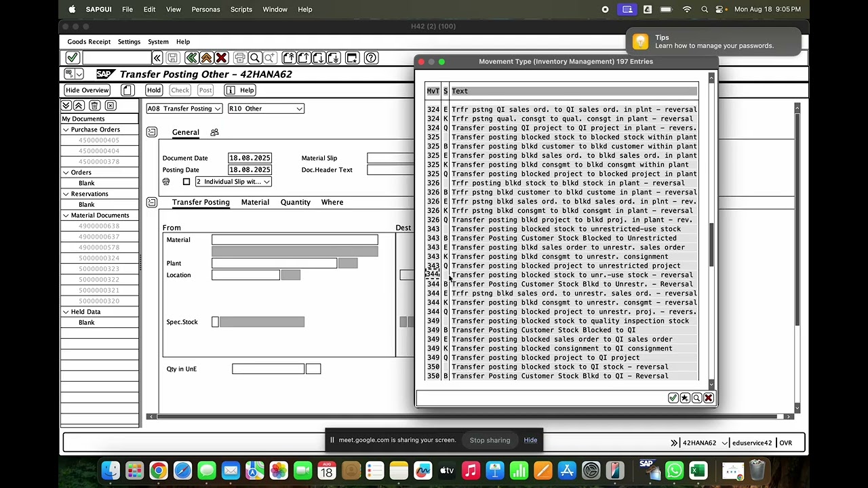The image size is (868, 488).
Task: Open the System menu in SAP window
Action: click(x=158, y=42)
